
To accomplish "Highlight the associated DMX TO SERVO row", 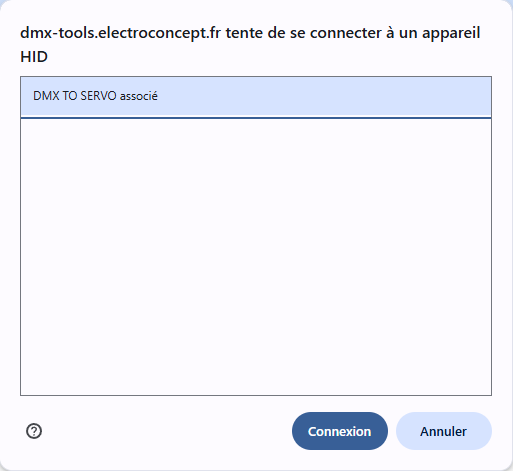I will pos(256,96).
